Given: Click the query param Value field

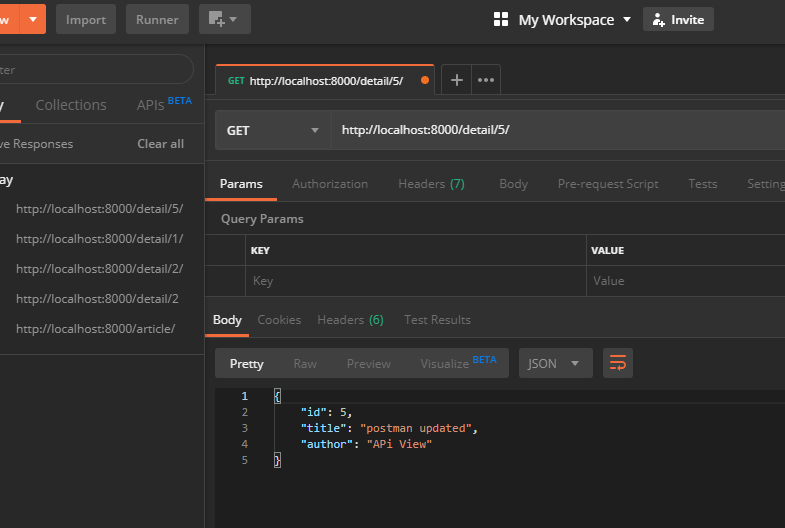Looking at the screenshot, I should tap(686, 281).
